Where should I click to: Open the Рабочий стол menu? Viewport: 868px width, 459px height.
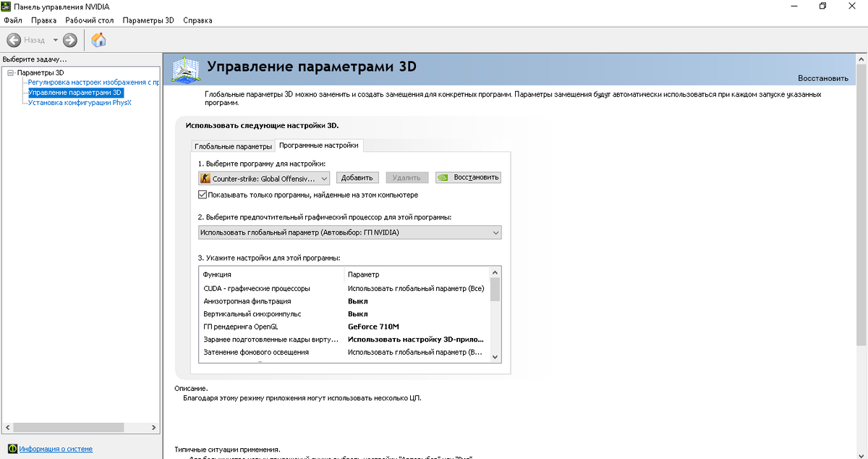pos(89,20)
